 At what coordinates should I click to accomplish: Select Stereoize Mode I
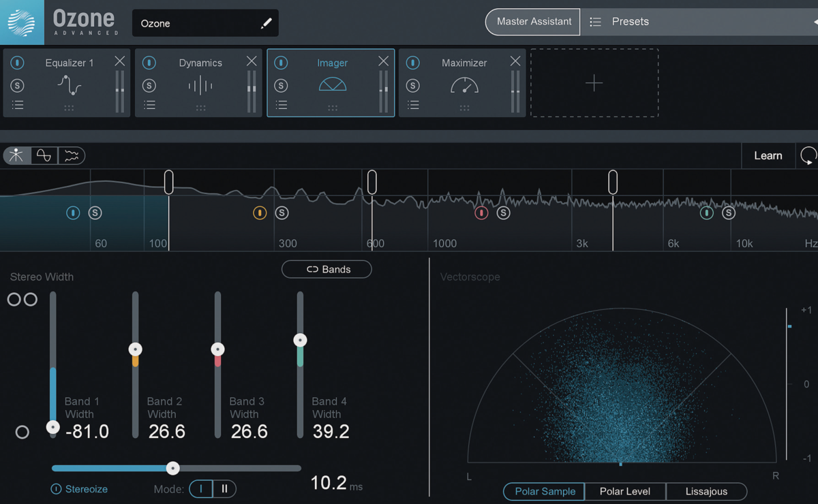tap(201, 489)
